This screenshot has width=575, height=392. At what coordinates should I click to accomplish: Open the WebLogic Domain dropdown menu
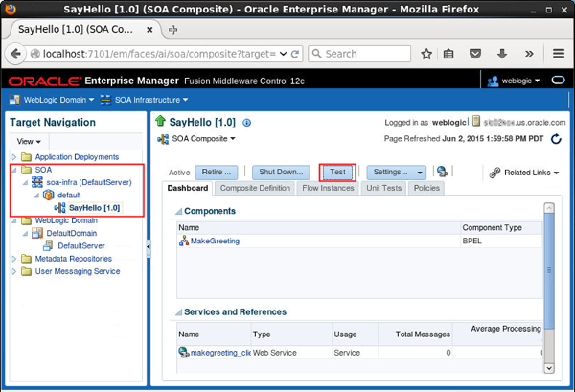(52, 100)
